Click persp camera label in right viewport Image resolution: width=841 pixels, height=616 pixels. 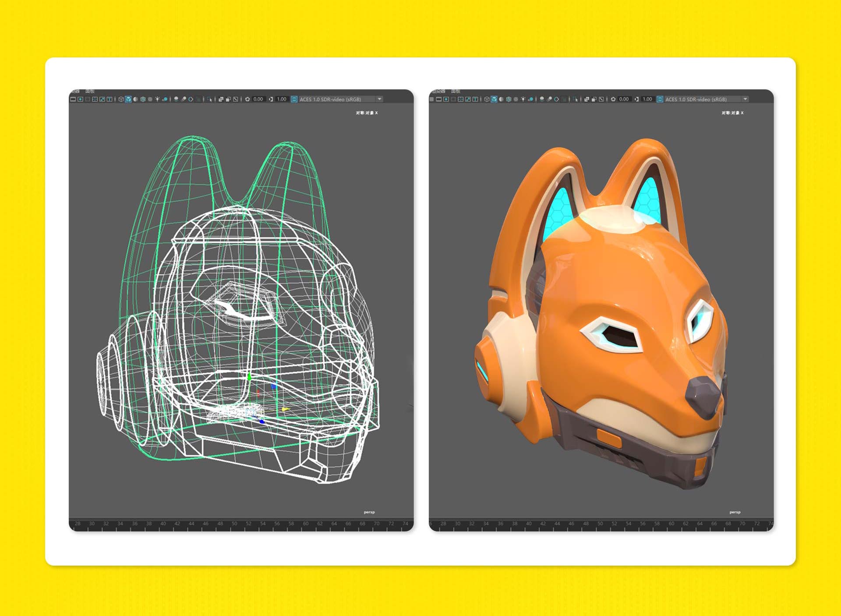735,512
